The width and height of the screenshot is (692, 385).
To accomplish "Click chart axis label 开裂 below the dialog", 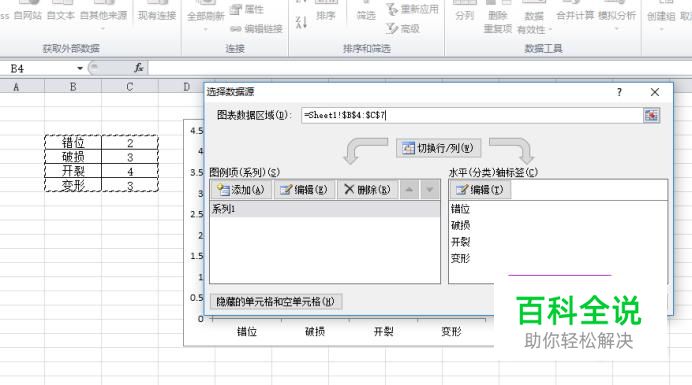I will pyautogui.click(x=383, y=332).
